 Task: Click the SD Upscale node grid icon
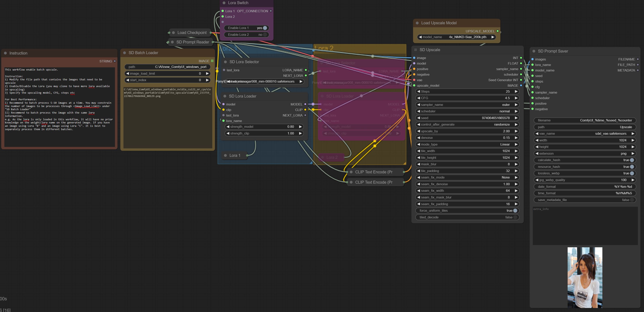pos(415,50)
